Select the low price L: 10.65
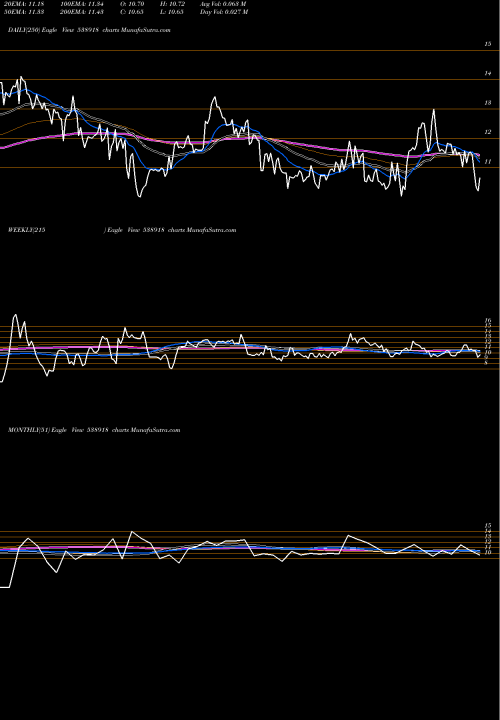 (173, 12)
